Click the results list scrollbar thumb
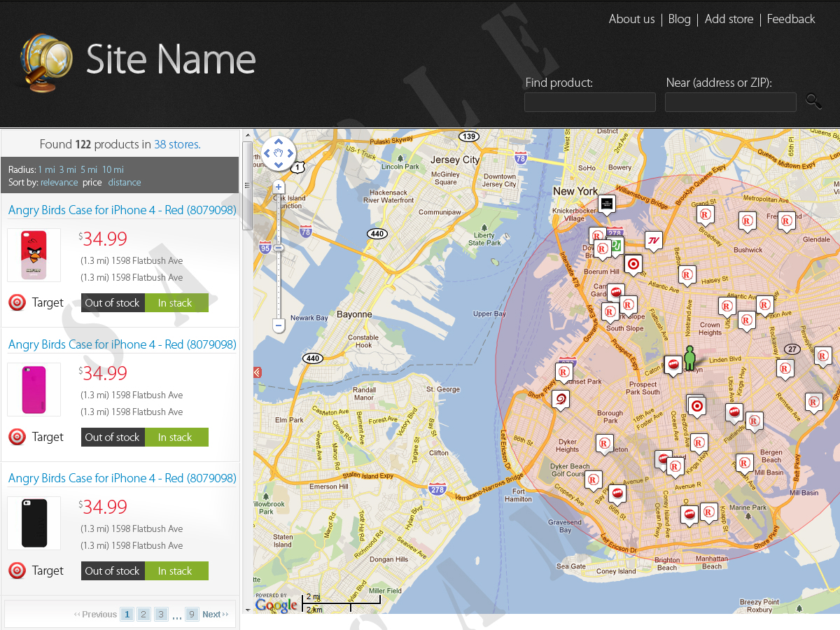This screenshot has width=840, height=630. (247, 186)
